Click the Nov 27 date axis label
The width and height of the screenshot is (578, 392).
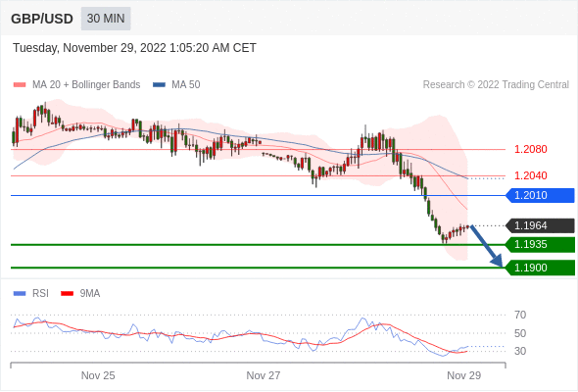(264, 375)
